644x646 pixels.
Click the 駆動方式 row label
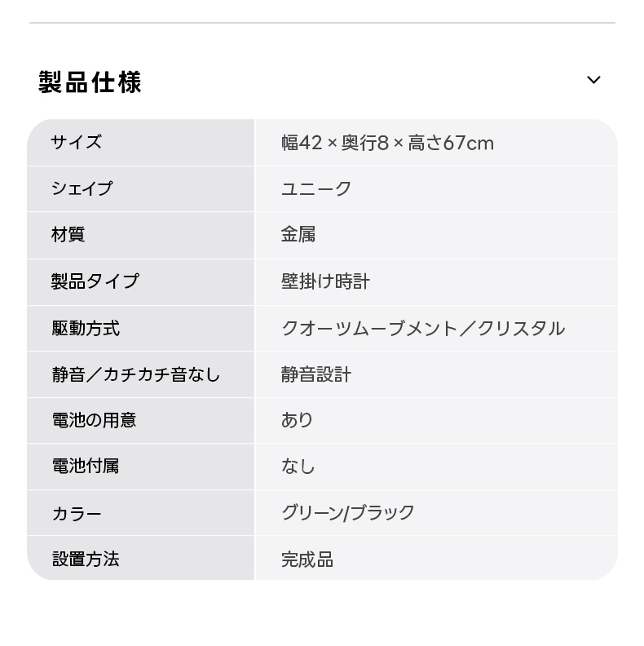coord(86,328)
